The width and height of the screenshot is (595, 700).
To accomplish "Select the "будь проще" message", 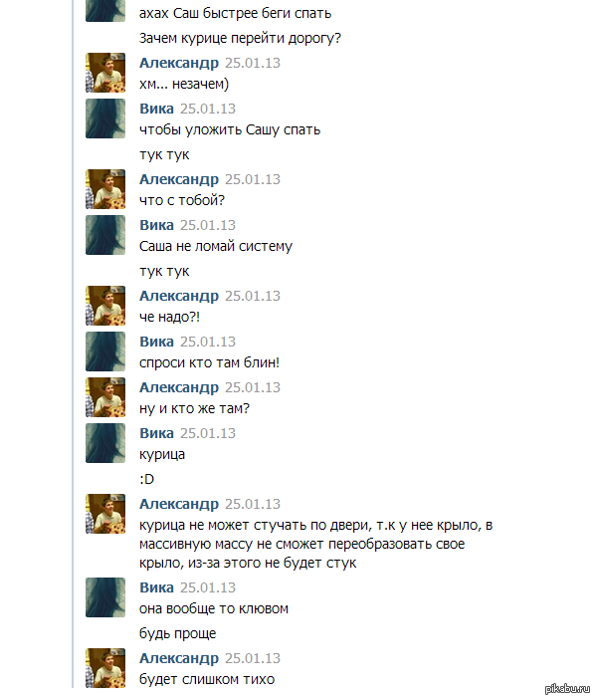I will (x=177, y=633).
